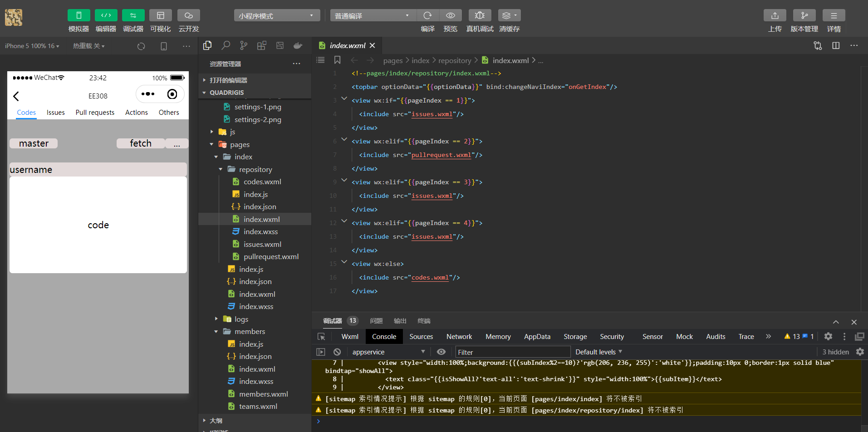Click the master branch button
This screenshot has width=868, height=432.
[34, 143]
